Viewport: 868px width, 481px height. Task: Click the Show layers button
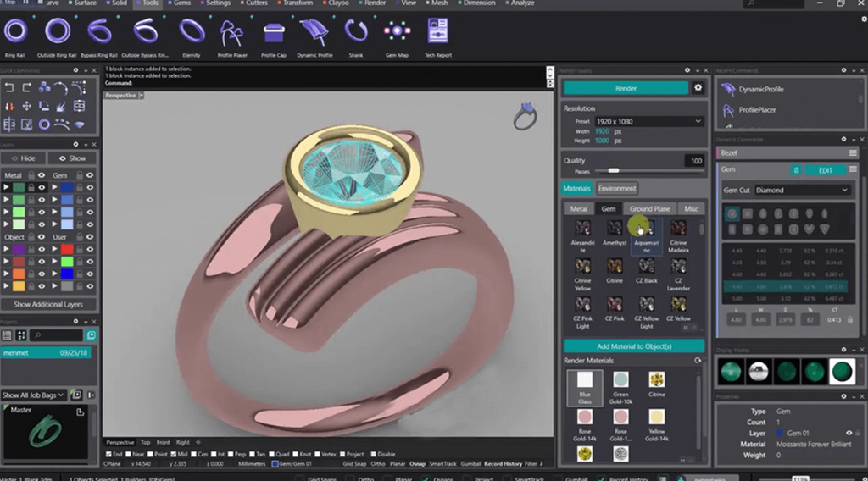(x=73, y=158)
